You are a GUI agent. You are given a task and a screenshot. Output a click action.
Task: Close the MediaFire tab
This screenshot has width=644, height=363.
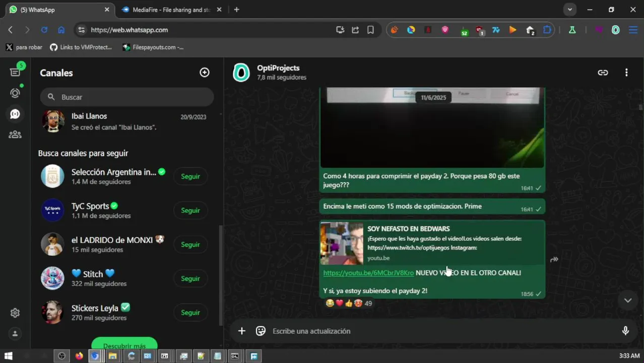[x=219, y=10]
